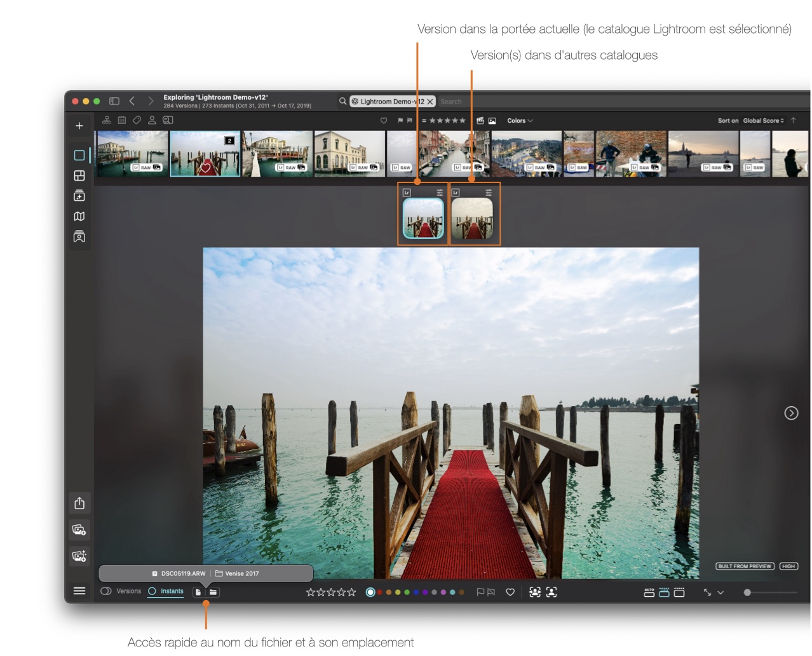Click the expand fullscreen arrows icon
This screenshot has width=812, height=656.
coord(707,592)
